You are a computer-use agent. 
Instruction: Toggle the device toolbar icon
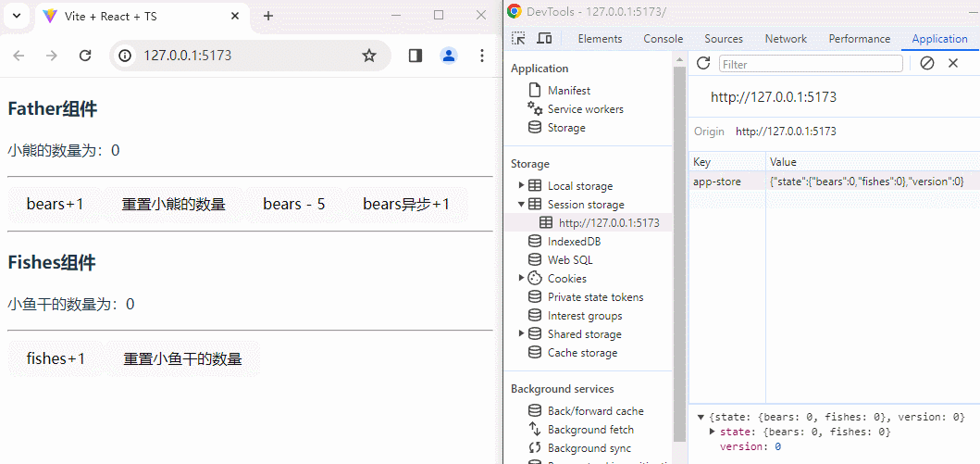544,38
